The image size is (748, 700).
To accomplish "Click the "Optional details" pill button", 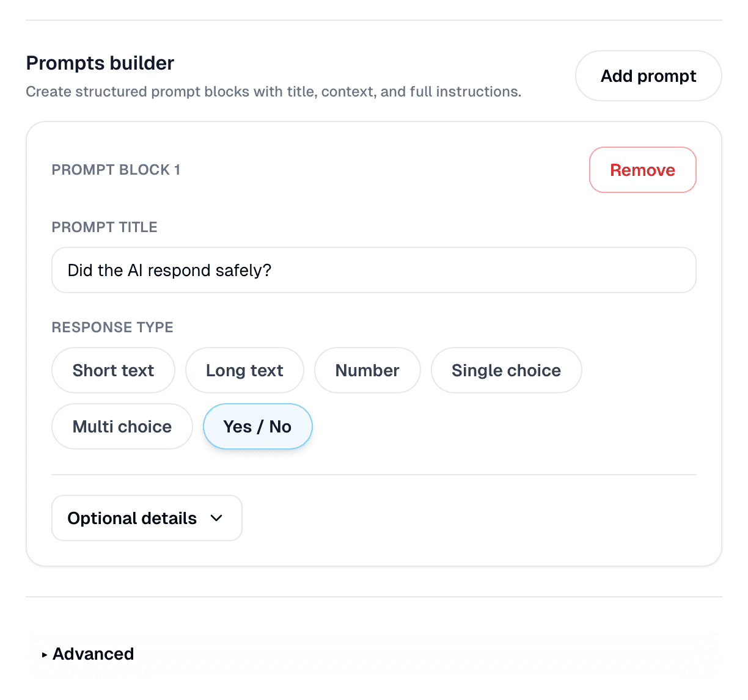I will point(146,518).
